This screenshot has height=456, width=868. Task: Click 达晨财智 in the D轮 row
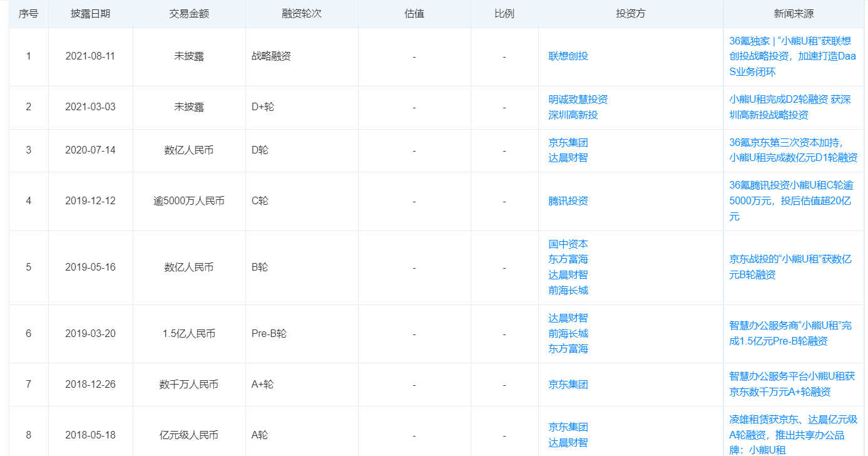[568, 158]
